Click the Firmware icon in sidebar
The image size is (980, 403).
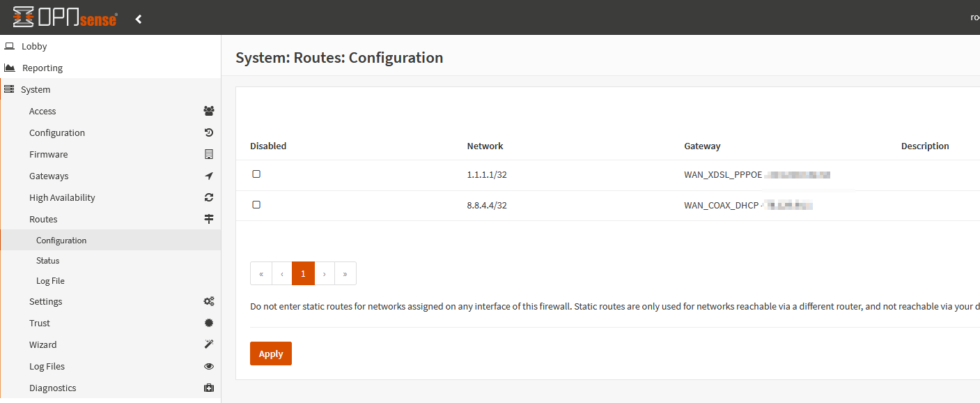pyautogui.click(x=208, y=154)
